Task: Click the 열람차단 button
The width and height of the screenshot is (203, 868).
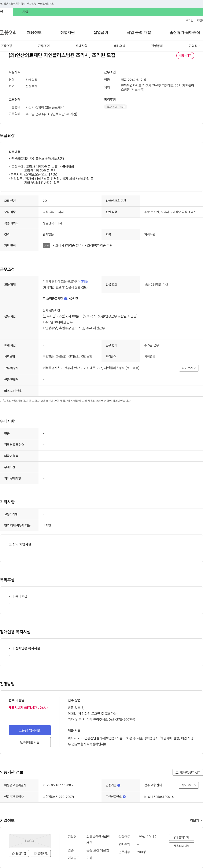Action: tap(41, 853)
